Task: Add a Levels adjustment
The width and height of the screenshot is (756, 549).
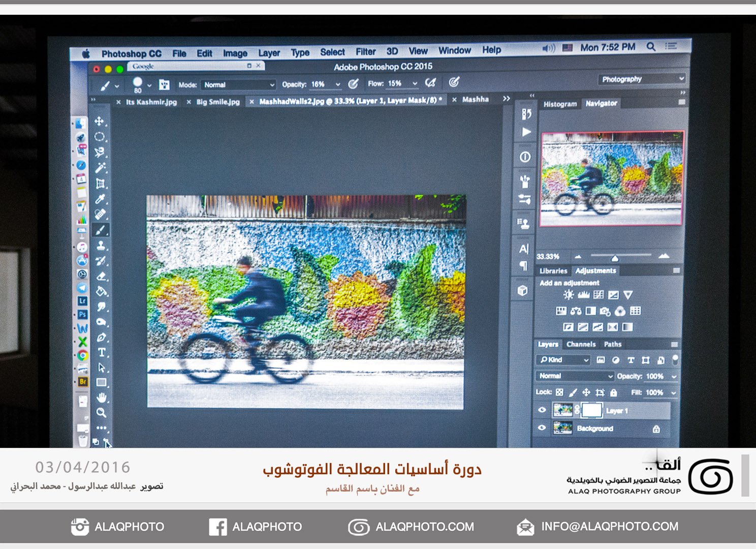Action: (584, 295)
